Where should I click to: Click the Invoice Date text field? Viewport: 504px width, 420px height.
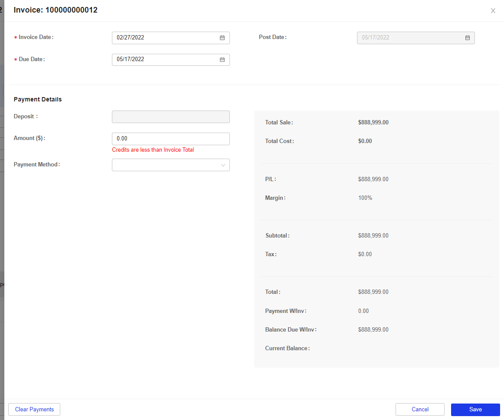165,38
